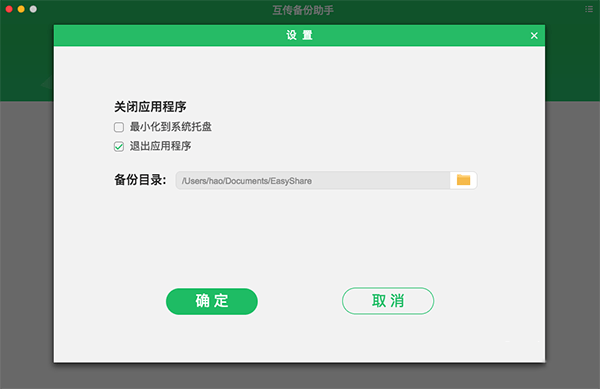Open the list menu icon in title bar
This screenshot has height=389, width=600.
click(589, 9)
